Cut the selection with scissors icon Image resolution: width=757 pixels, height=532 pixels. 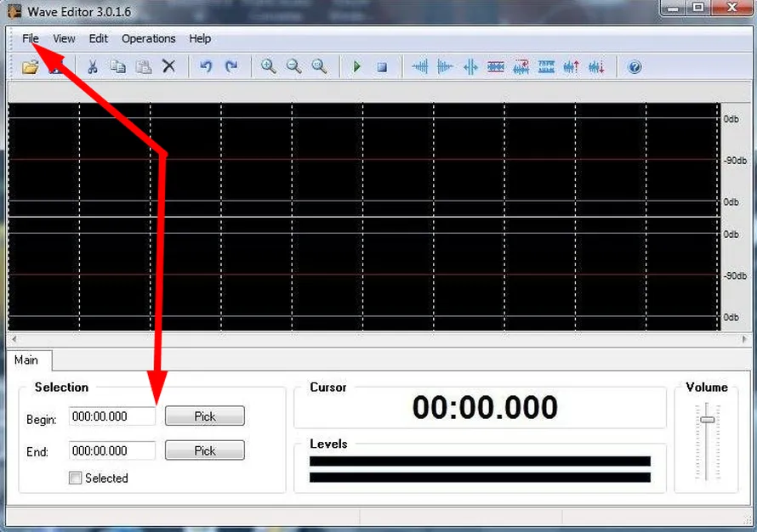(x=92, y=66)
